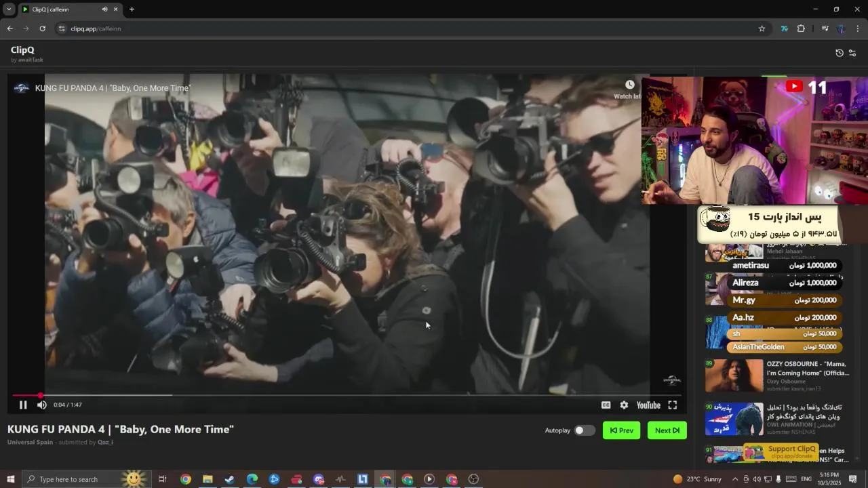Click the ENG language indicator
The height and width of the screenshot is (488, 868).
click(806, 479)
